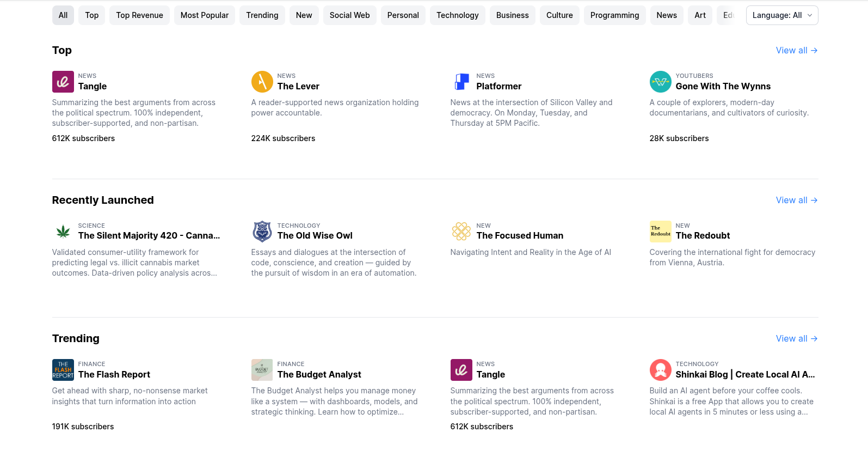The image size is (868, 450).
Task: Click The Redoubt yellow logo icon
Action: click(661, 232)
